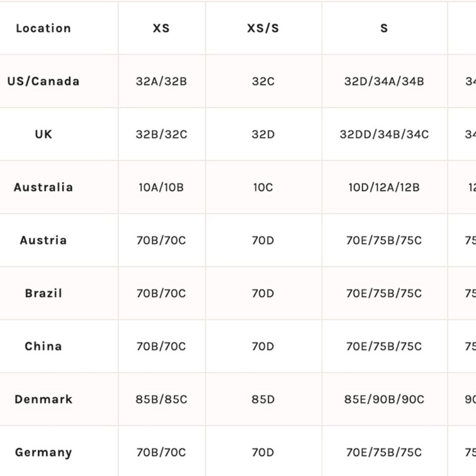Click the Germany row label
Screen dimensions: 476x476
[43, 452]
